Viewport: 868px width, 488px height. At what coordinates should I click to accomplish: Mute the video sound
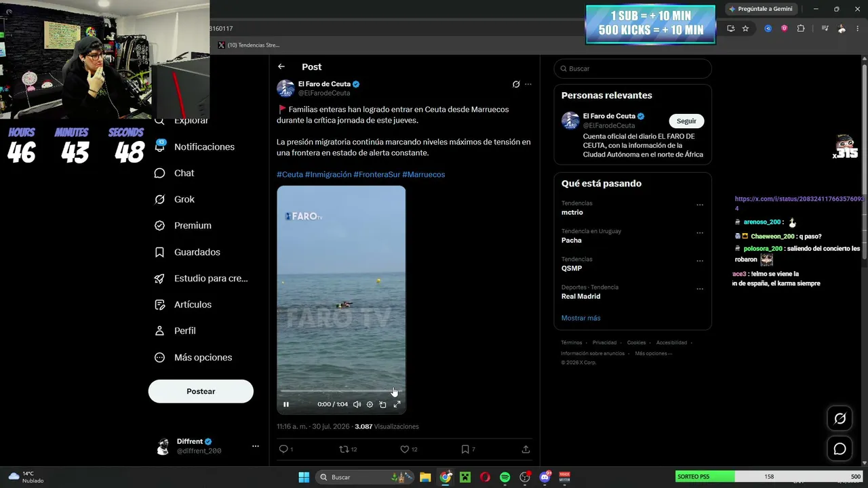(x=357, y=405)
